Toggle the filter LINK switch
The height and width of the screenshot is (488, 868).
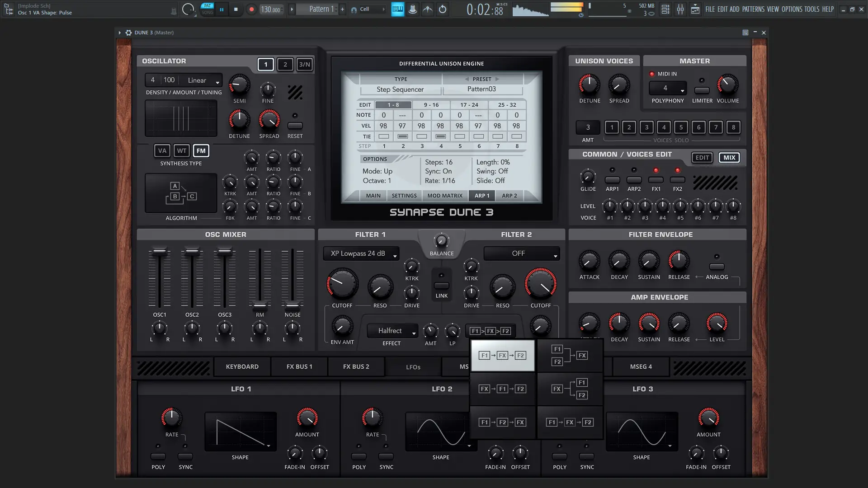pyautogui.click(x=441, y=286)
